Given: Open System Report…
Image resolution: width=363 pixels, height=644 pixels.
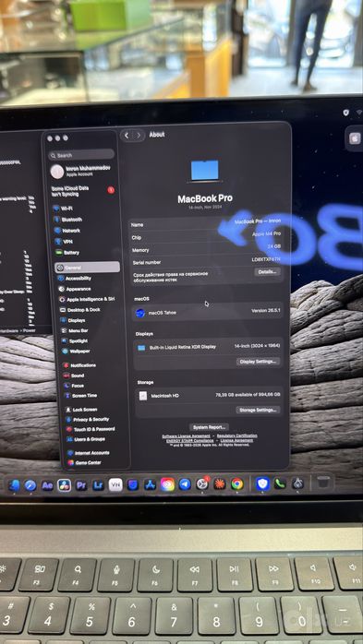Looking at the screenshot, I should [x=210, y=427].
